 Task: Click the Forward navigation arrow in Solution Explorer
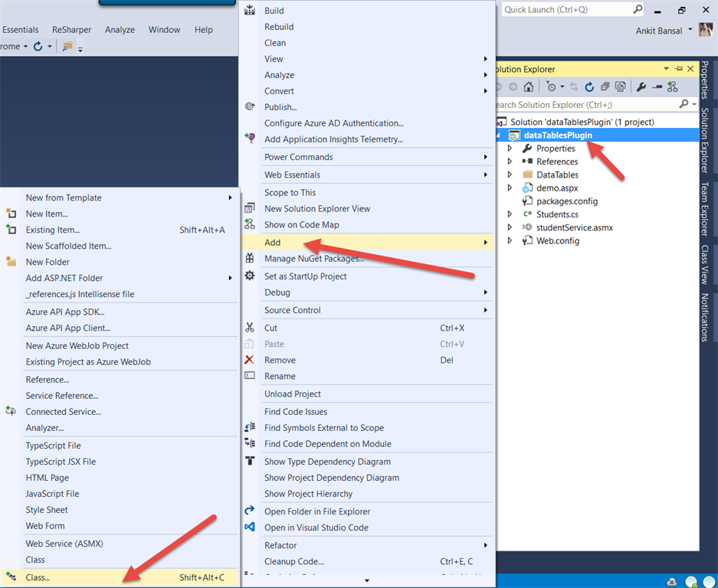[x=513, y=87]
